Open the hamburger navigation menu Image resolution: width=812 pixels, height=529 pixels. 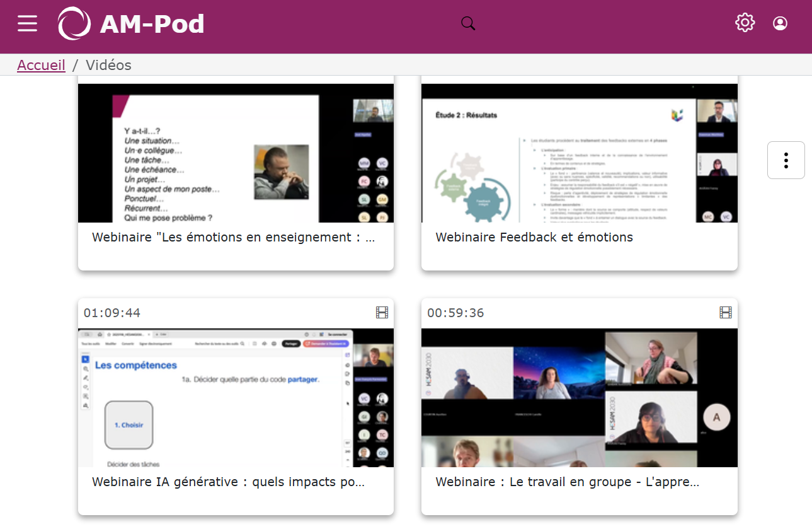[x=27, y=23]
